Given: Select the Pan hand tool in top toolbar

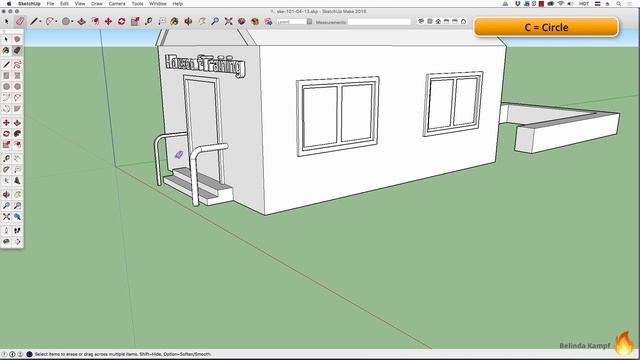Looking at the screenshot, I should point(202,21).
